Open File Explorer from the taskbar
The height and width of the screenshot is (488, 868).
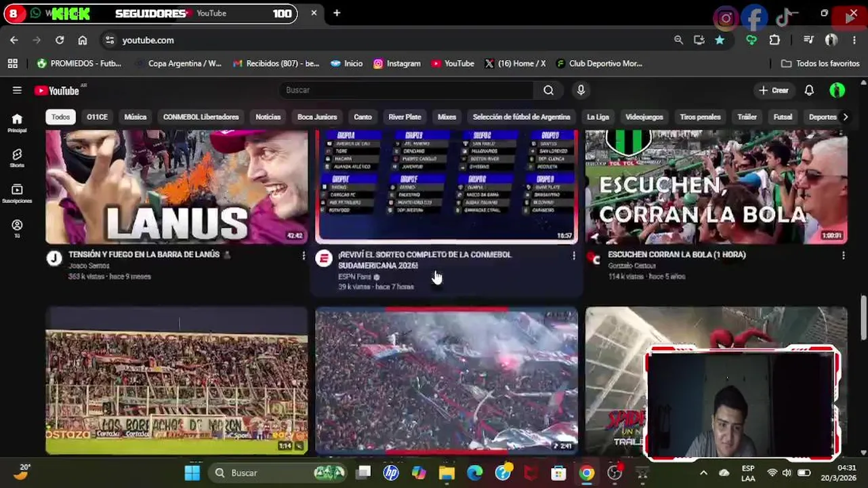pos(446,472)
